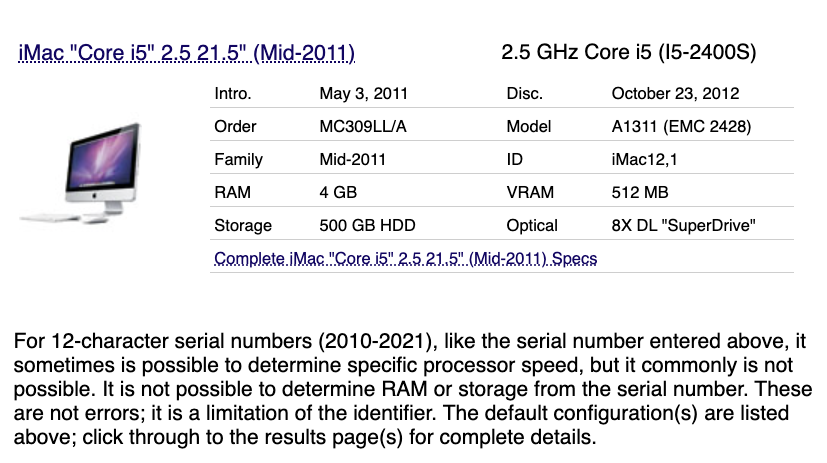Open the Complete iMac Core i5 Specs link
The width and height of the screenshot is (827, 463).
406,258
